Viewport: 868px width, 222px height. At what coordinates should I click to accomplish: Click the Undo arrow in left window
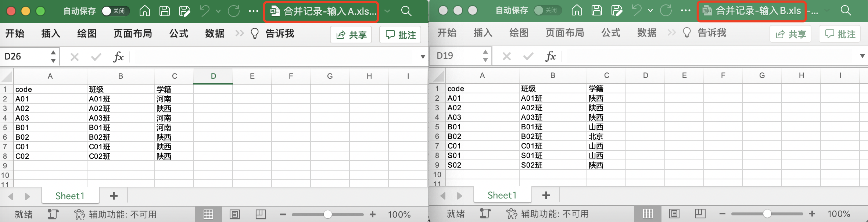(x=204, y=11)
